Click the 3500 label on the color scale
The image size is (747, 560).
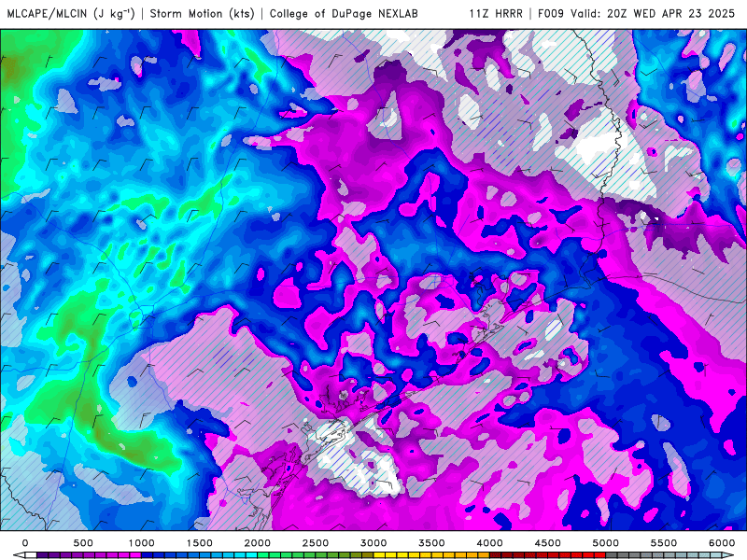[431, 543]
